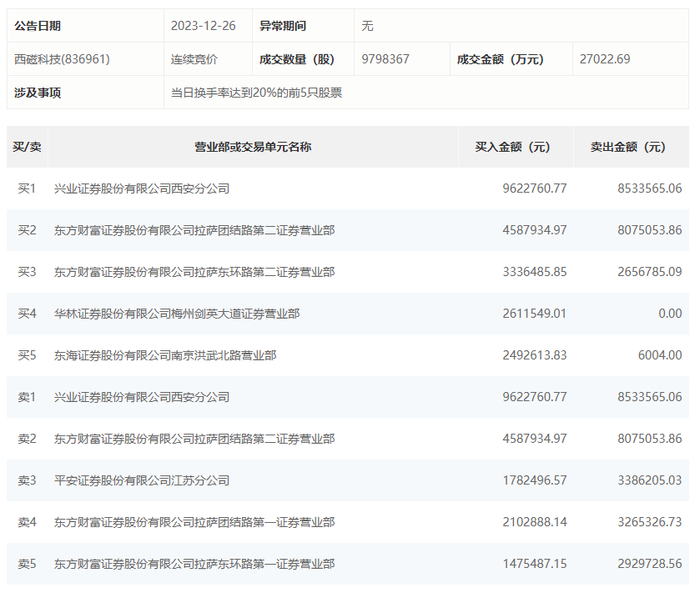Click the 卖出金额（元） column header

[628, 147]
